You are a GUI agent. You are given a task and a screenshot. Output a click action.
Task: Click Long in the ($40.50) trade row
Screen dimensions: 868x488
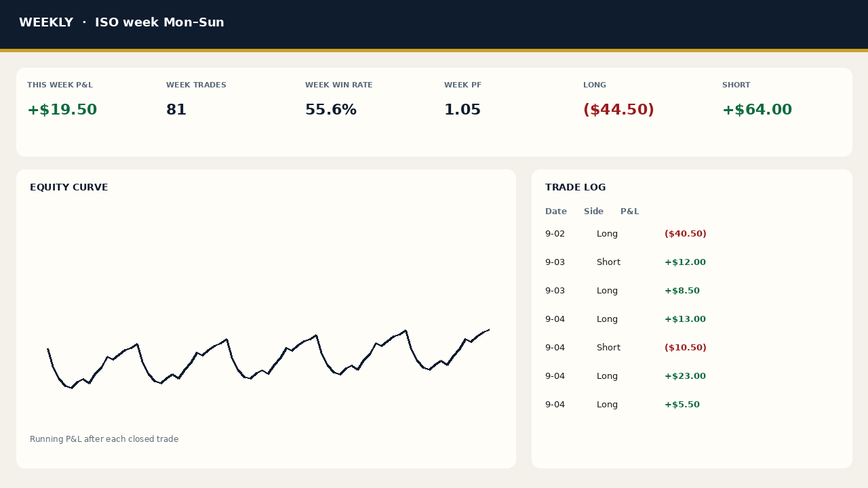pos(608,234)
